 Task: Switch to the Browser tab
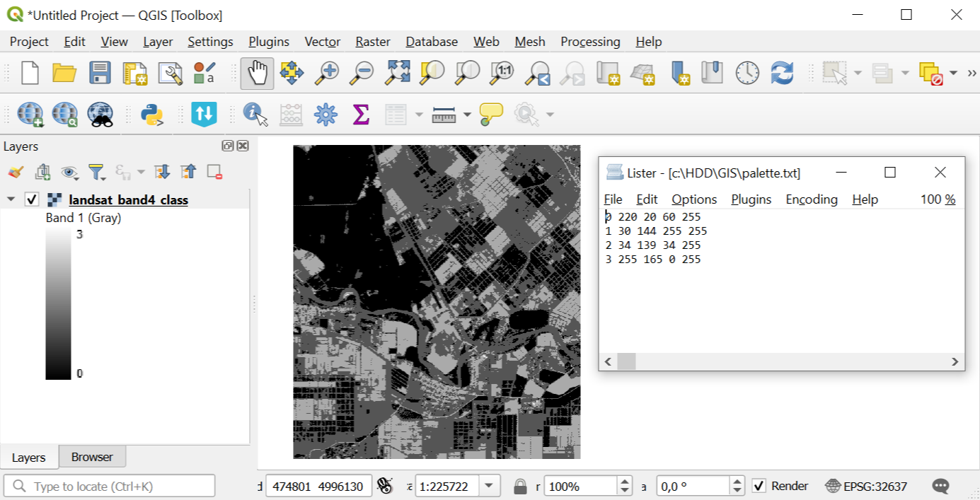click(x=92, y=457)
